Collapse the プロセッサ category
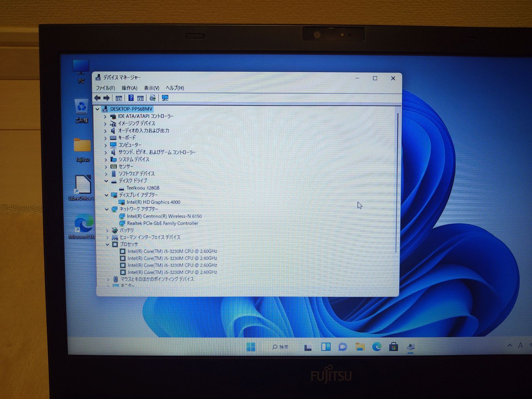Image resolution: width=532 pixels, height=399 pixels. tap(107, 244)
